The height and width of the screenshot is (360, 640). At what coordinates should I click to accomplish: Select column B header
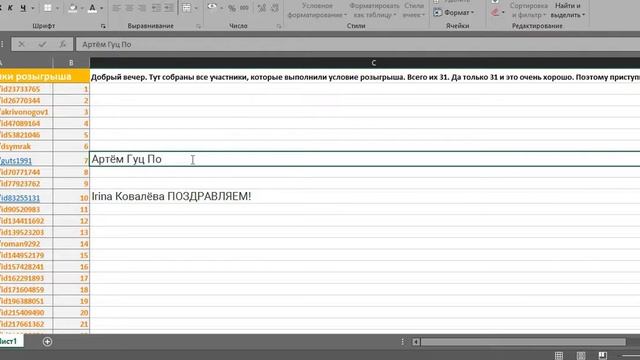pyautogui.click(x=71, y=63)
